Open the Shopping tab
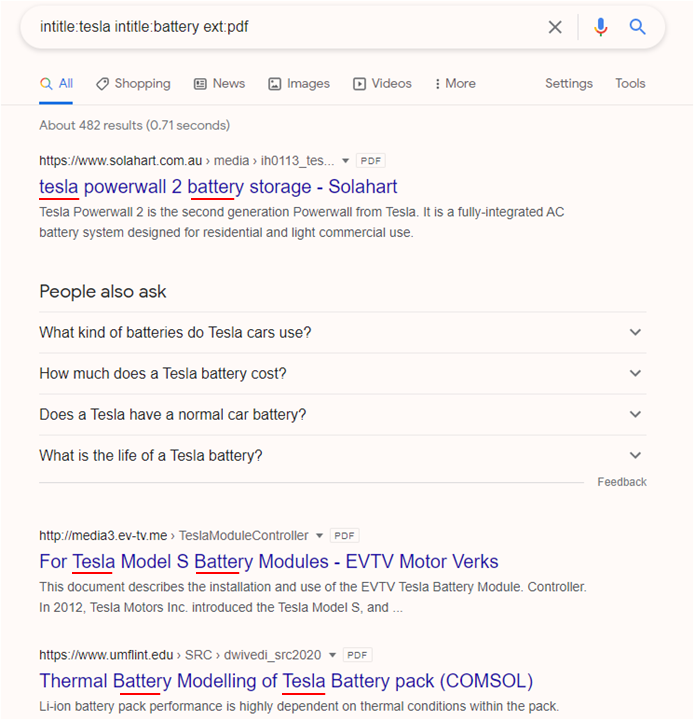The height and width of the screenshot is (720, 694). (x=133, y=84)
